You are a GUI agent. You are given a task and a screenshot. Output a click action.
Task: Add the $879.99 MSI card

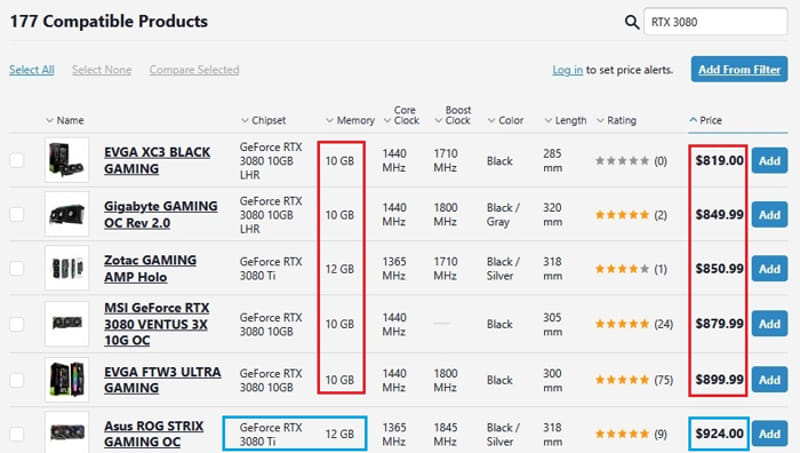click(769, 324)
